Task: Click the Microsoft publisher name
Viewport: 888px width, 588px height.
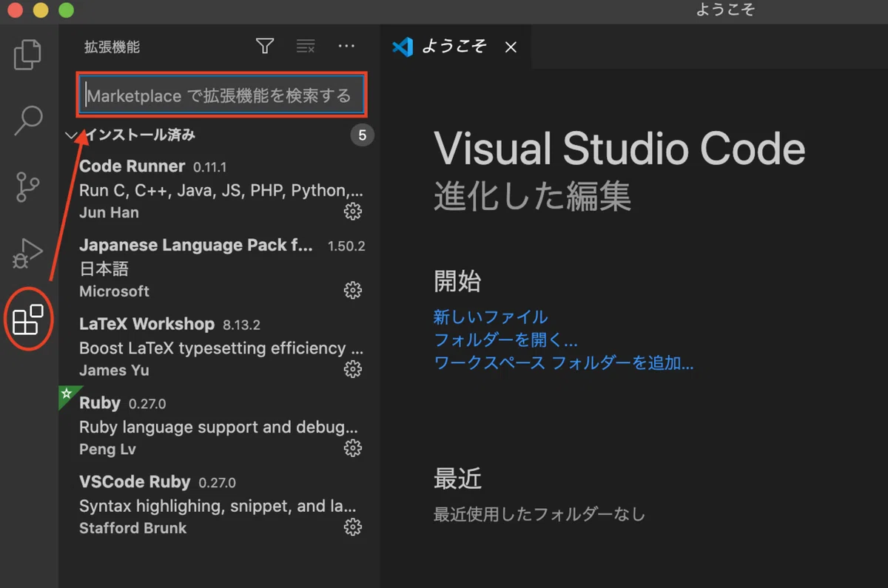Action: click(x=114, y=291)
